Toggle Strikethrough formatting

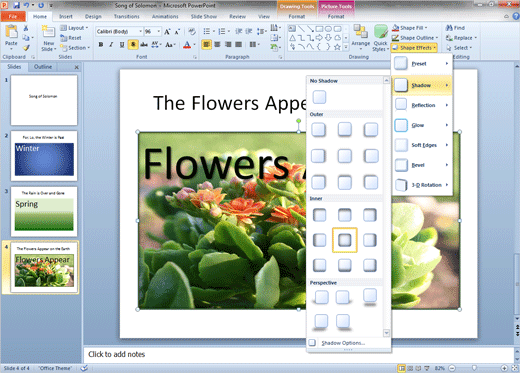[x=144, y=45]
